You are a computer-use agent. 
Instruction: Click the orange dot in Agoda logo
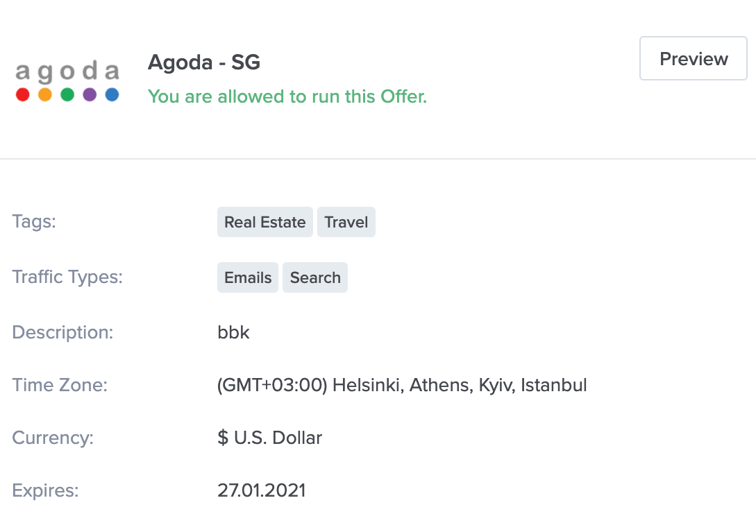(x=45, y=94)
